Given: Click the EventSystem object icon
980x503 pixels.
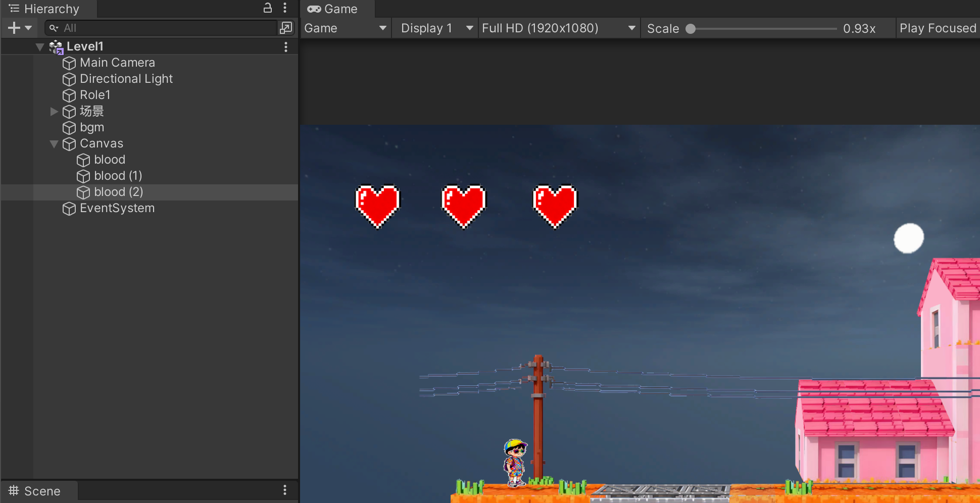Looking at the screenshot, I should tap(69, 209).
